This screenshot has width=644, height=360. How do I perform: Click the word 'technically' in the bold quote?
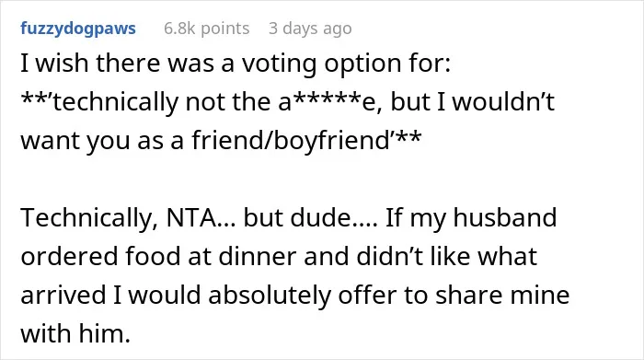click(115, 103)
